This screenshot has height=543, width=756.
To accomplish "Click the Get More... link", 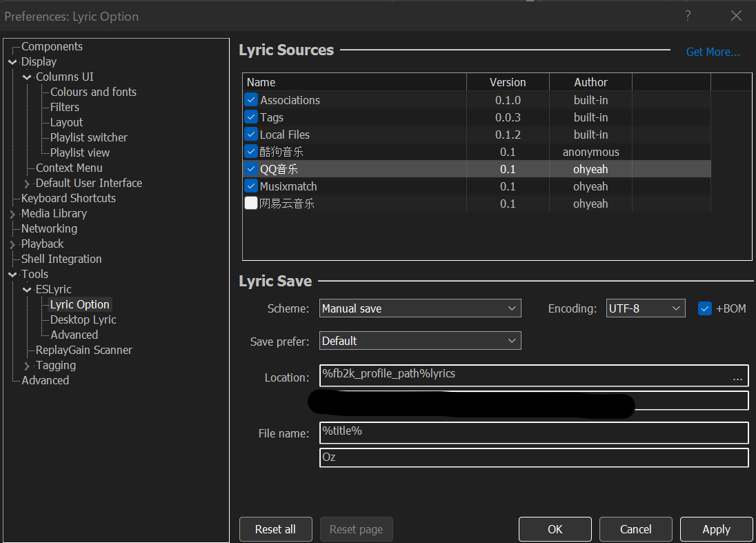I will tap(713, 52).
